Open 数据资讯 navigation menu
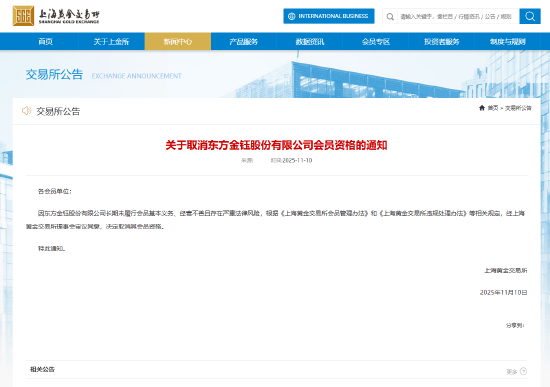Screen dimensions: 550x387 [x=310, y=41]
